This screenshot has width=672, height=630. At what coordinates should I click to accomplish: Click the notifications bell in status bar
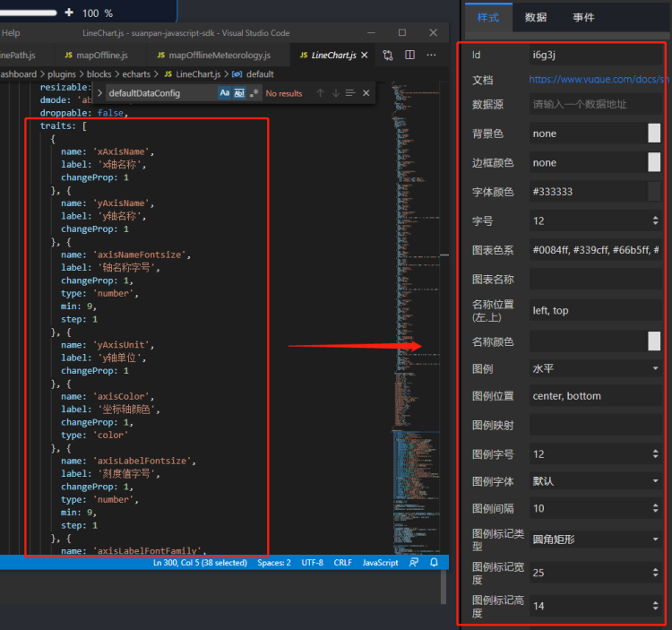(434, 563)
